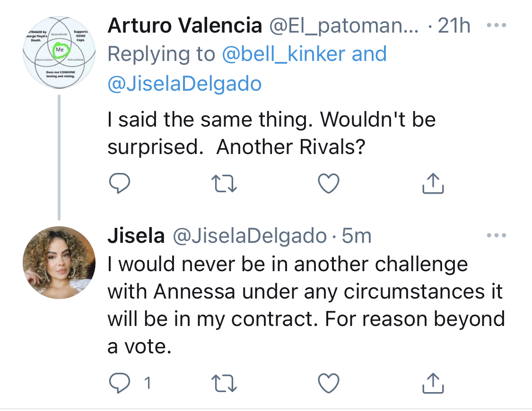Open Jisela's profile picture

59,263
